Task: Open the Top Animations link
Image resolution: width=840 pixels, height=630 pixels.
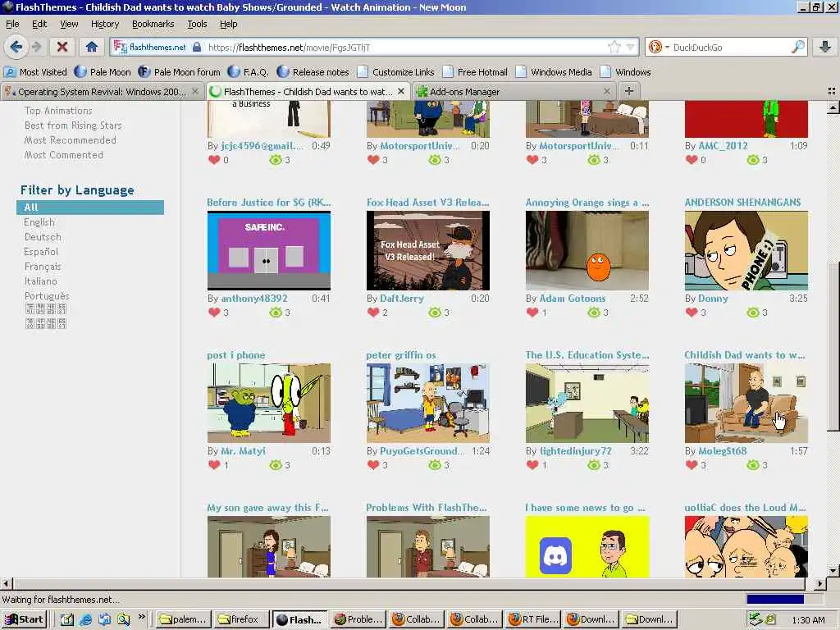Action: click(58, 111)
